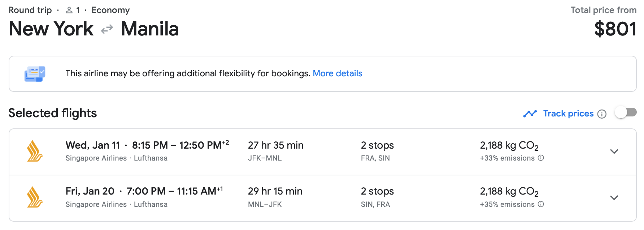Click the +35% emissions info icon

541,204
